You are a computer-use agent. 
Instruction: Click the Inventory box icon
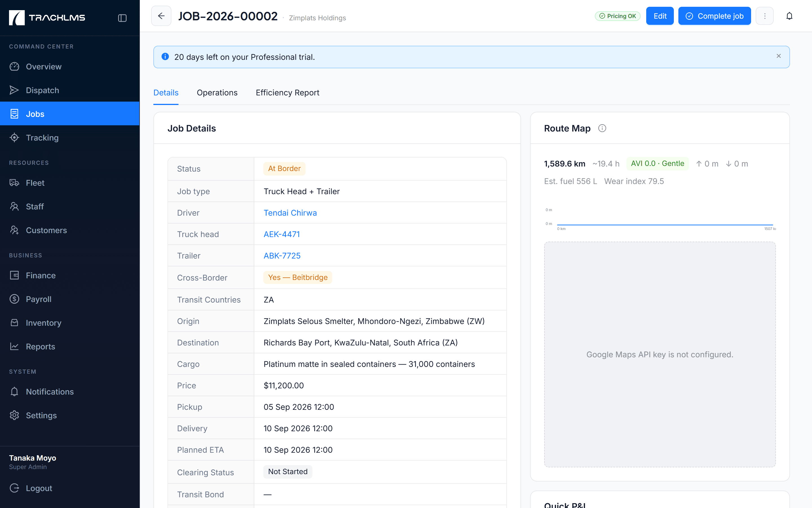click(14, 323)
